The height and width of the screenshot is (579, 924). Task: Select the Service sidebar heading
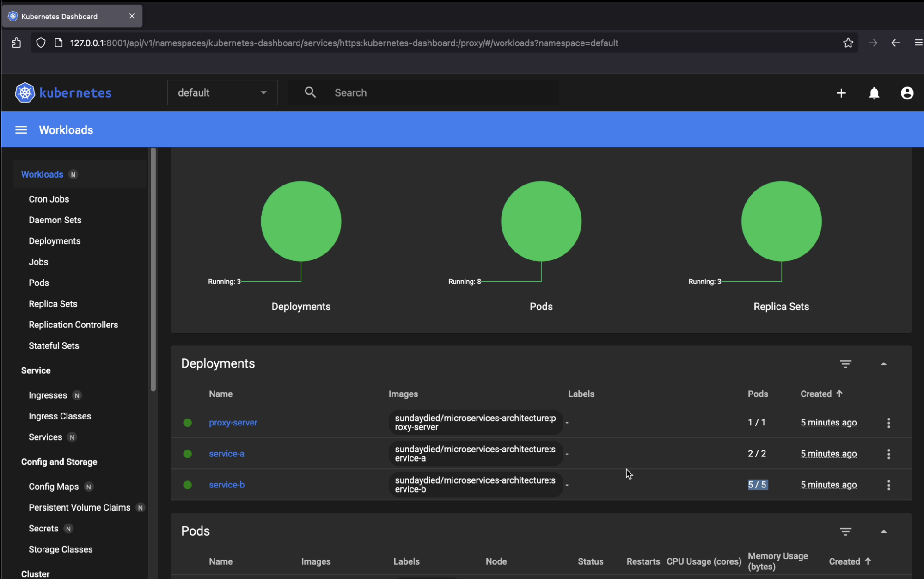tap(36, 370)
